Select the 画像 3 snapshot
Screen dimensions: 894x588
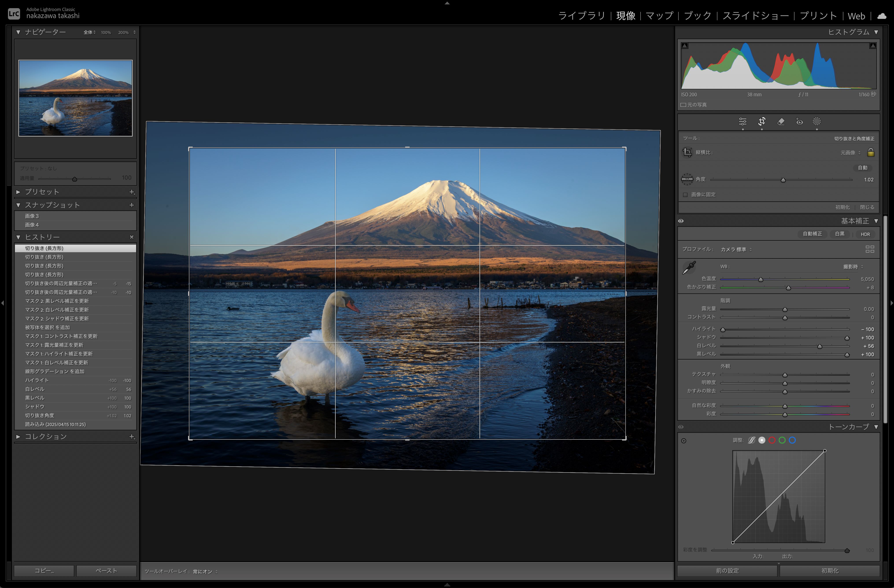tap(32, 216)
